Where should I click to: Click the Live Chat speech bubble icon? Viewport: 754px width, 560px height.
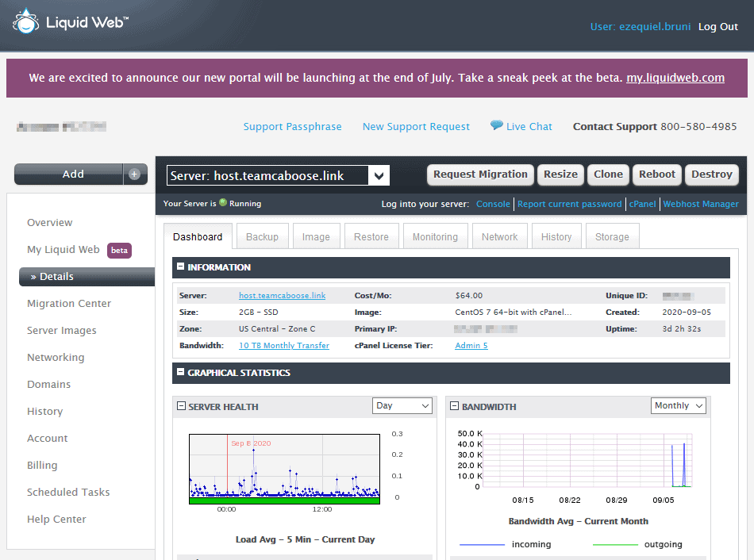tap(496, 125)
